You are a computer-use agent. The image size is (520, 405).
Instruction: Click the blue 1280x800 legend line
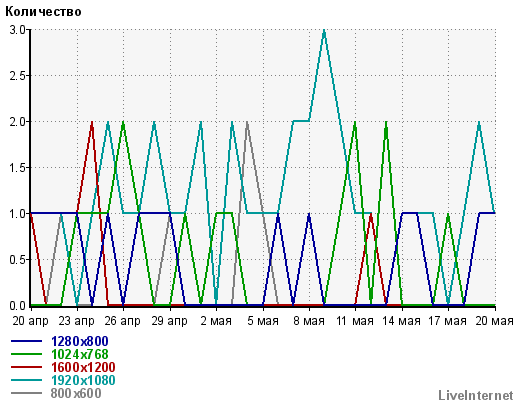(26, 341)
